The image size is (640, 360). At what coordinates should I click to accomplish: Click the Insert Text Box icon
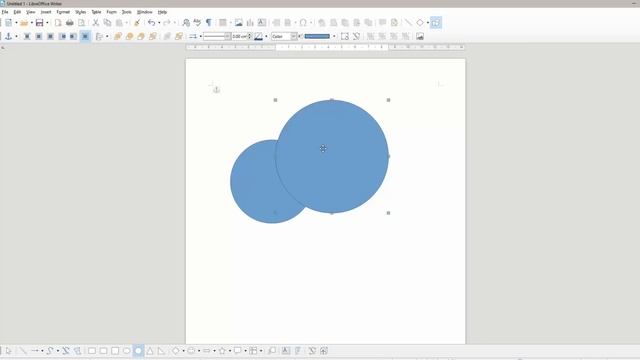coord(262,23)
